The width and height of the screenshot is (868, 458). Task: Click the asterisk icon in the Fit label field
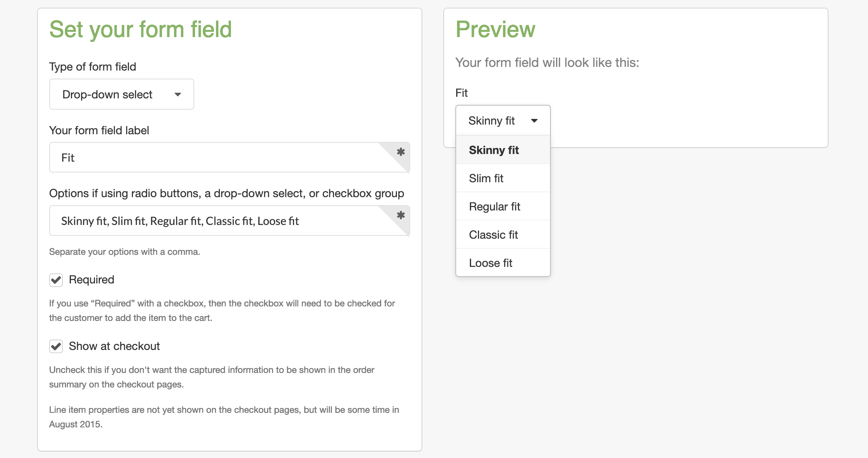pos(401,152)
